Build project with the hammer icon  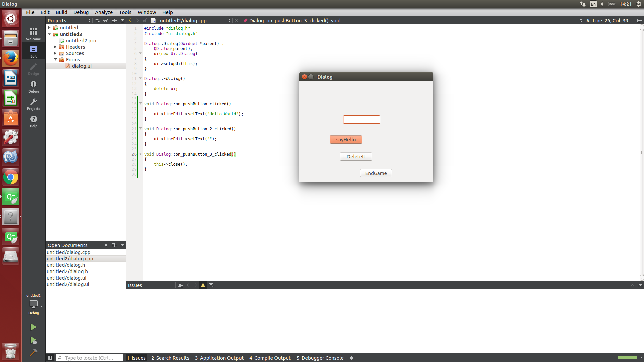tap(33, 352)
